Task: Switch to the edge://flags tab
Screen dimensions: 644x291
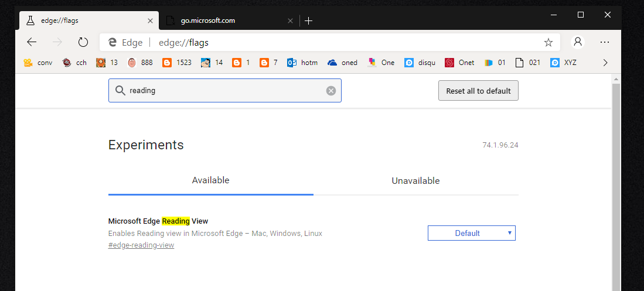Action: (89, 20)
